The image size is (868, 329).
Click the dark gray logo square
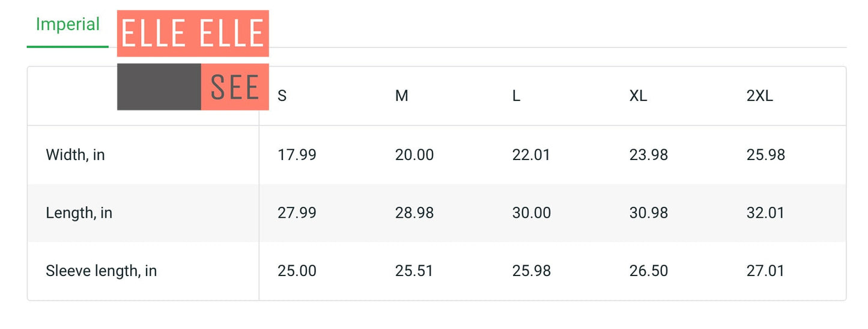159,87
